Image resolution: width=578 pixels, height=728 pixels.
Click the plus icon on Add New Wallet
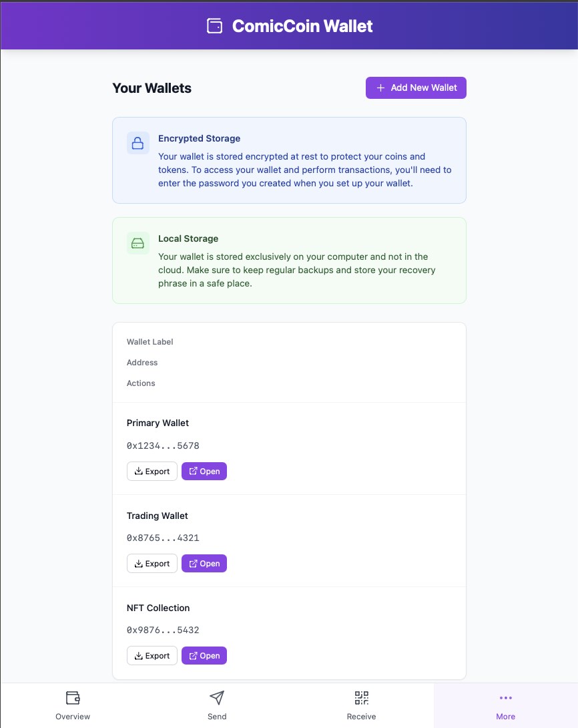[x=380, y=87]
